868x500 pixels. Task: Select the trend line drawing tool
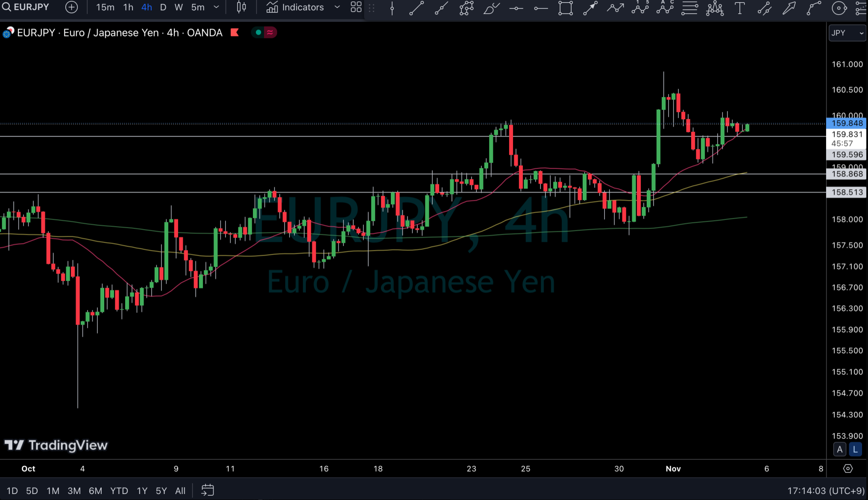pyautogui.click(x=416, y=8)
